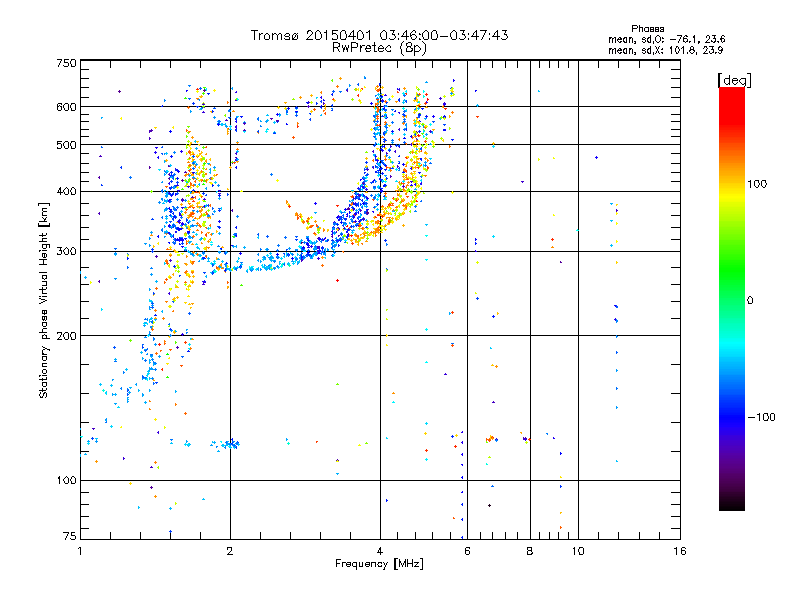Click the plot title 'Tromsø 20150401 03:46:00-03:47:43'
Viewport: 800px width, 600px height.
point(379,35)
